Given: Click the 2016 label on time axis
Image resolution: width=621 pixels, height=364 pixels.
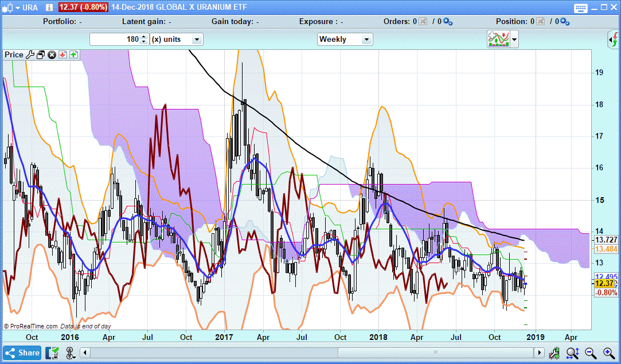Looking at the screenshot, I should tap(70, 337).
